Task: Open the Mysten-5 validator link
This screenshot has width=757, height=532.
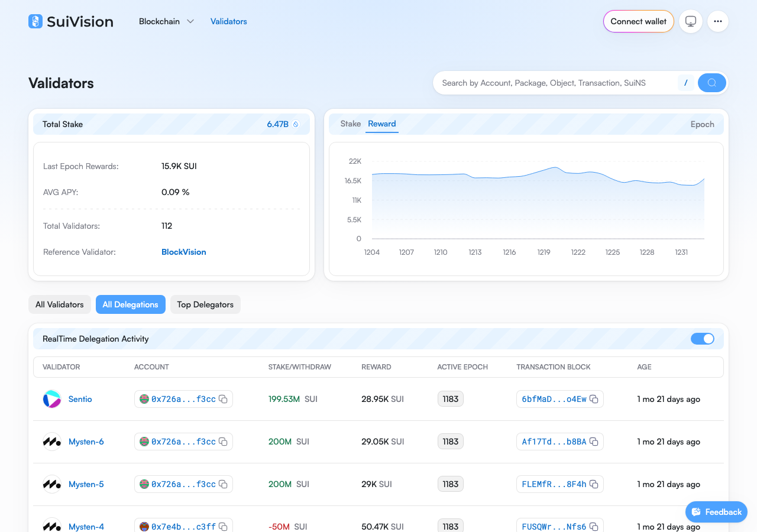Action: pyautogui.click(x=86, y=484)
